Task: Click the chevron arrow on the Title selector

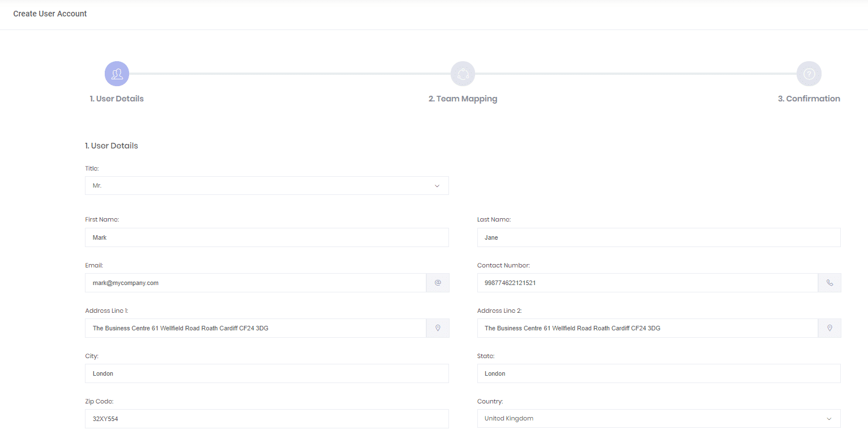Action: pos(437,185)
